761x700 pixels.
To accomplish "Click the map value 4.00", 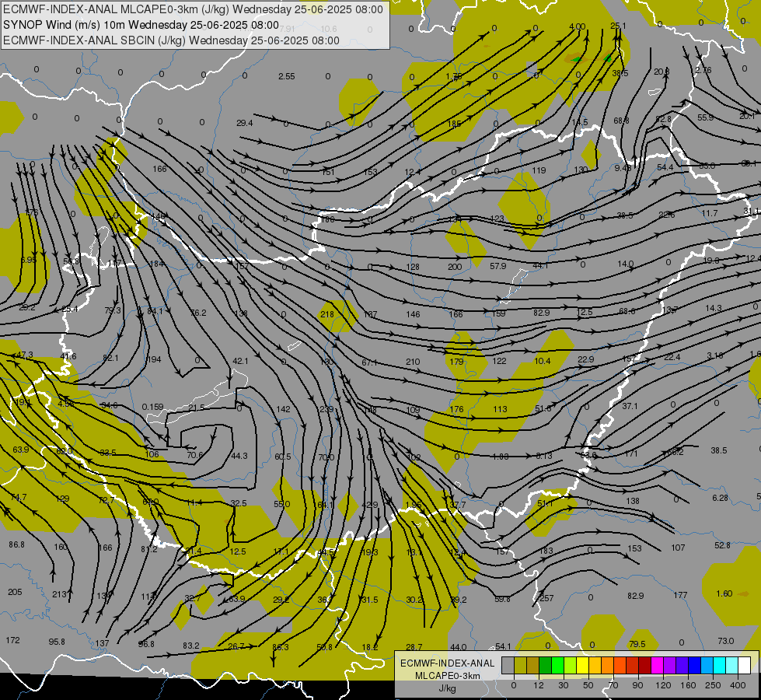I will tap(577, 26).
